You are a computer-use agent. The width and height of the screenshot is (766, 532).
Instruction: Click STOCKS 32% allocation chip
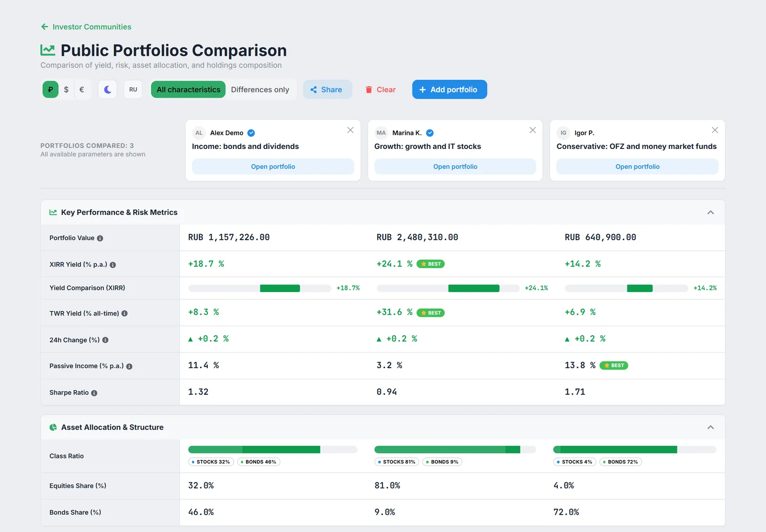pyautogui.click(x=211, y=462)
